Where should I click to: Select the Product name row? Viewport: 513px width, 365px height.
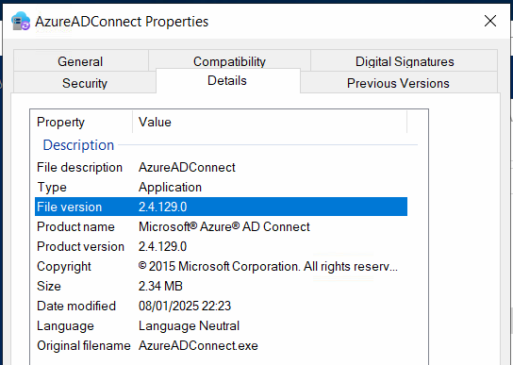click(x=221, y=227)
